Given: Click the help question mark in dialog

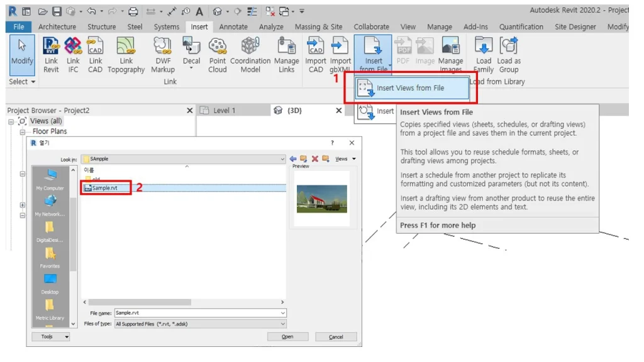Looking at the screenshot, I should [332, 143].
